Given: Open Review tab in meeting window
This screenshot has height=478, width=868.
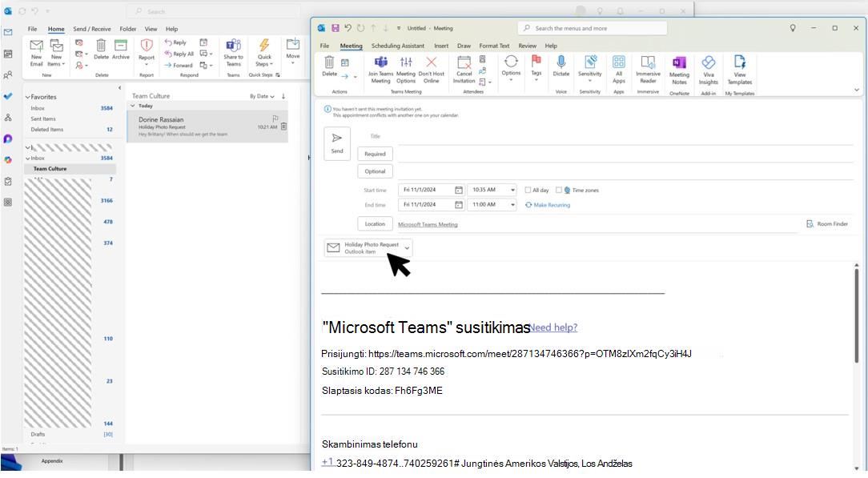Looking at the screenshot, I should click(x=527, y=46).
